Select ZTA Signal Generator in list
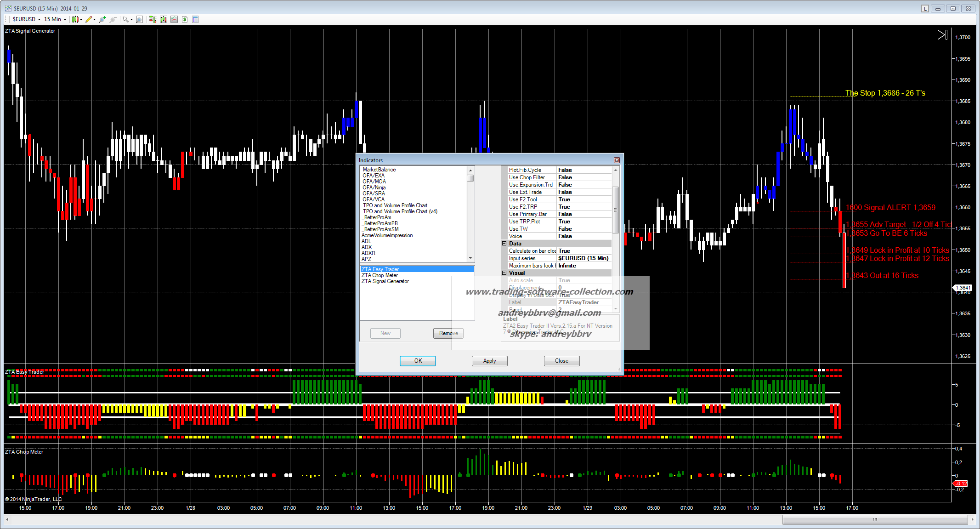Screen dimensions: 980x529 (385, 281)
